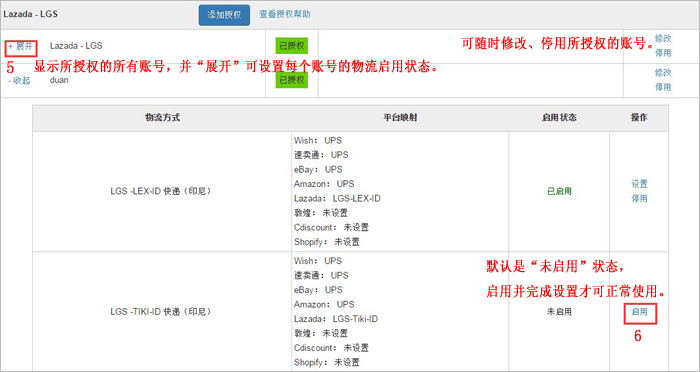Click the Lazada - LGS section title

(30, 14)
